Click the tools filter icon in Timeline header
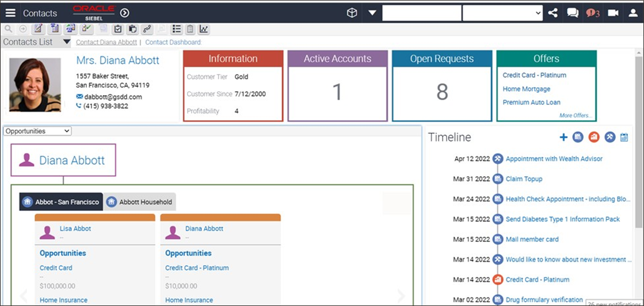 [x=610, y=137]
